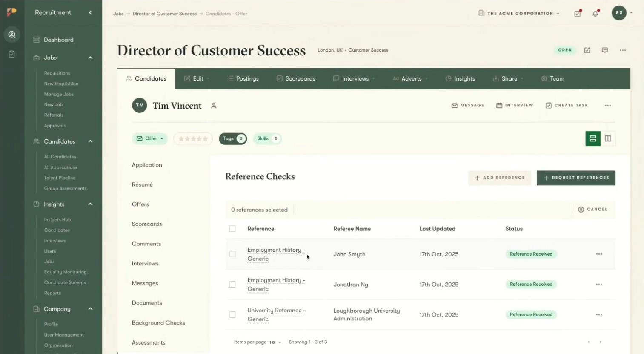Image resolution: width=644 pixels, height=354 pixels.
Task: Collapse the Recruitment sidebar arrow
Action: (90, 13)
